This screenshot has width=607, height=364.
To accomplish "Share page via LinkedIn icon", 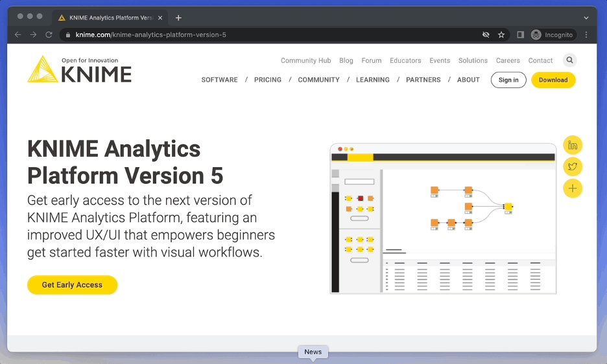I will 573,145.
